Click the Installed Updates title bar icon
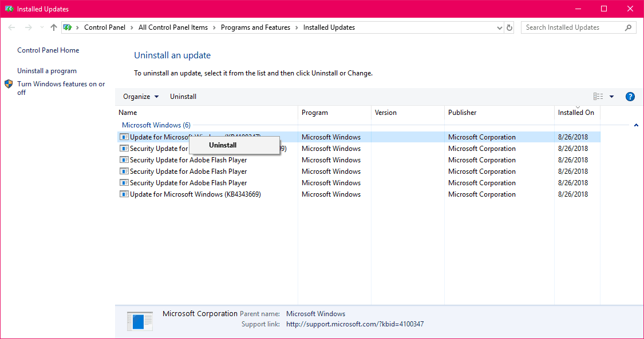This screenshot has width=644, height=339. pos(9,9)
